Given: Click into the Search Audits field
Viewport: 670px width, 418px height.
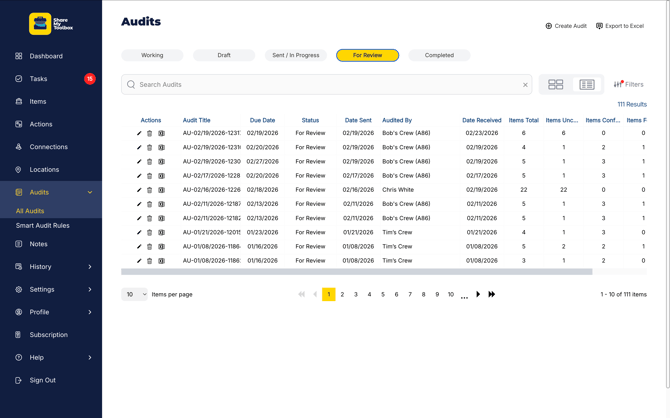Looking at the screenshot, I should point(327,85).
